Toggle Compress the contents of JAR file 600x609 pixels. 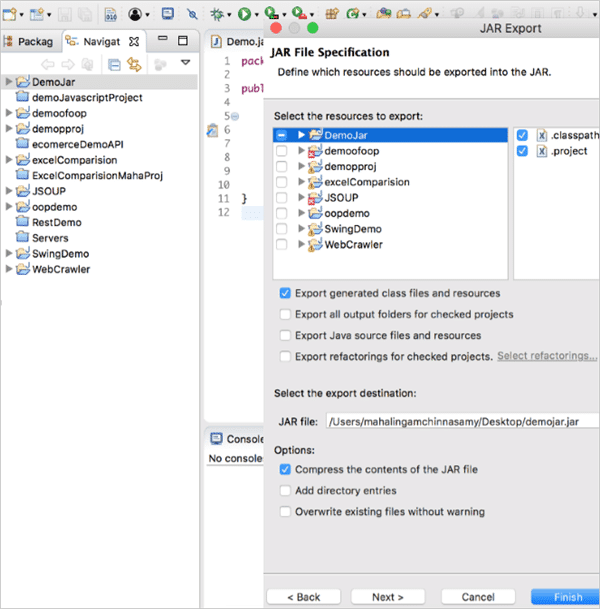click(285, 470)
